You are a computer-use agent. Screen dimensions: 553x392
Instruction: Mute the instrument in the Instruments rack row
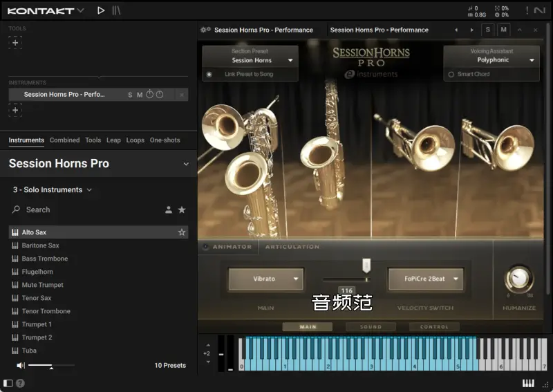(140, 95)
